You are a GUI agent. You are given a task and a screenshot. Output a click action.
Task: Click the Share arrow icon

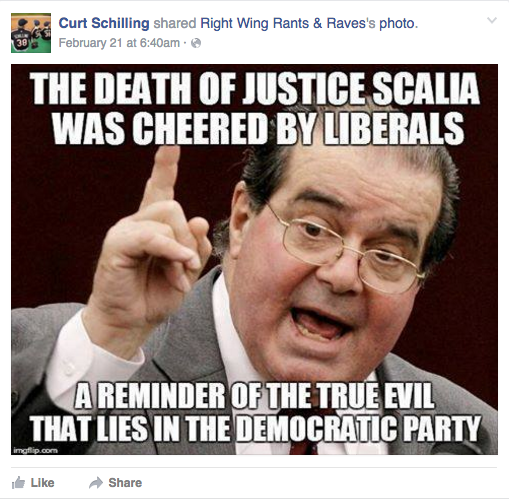(x=96, y=483)
